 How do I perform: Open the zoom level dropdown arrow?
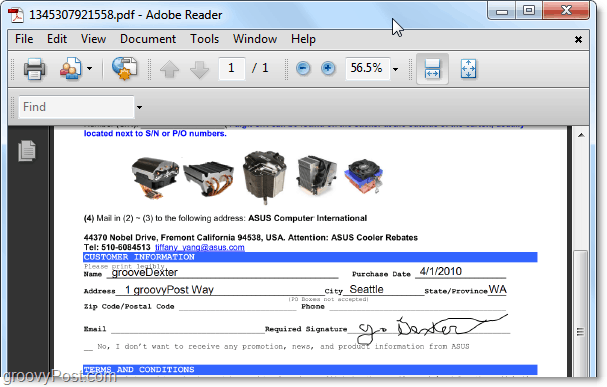point(395,69)
